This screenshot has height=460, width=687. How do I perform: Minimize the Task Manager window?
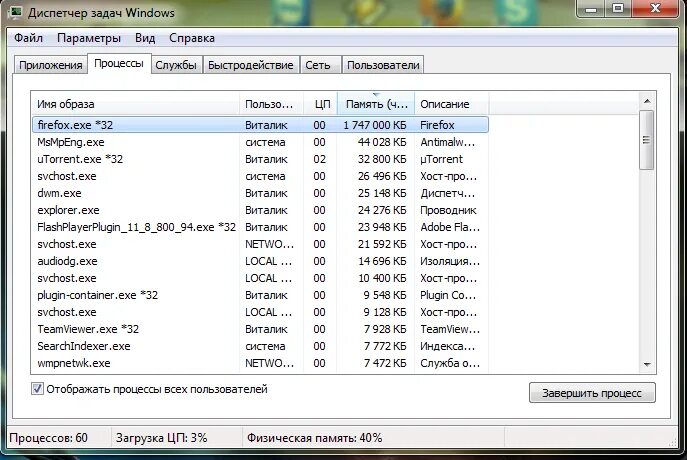tap(591, 9)
